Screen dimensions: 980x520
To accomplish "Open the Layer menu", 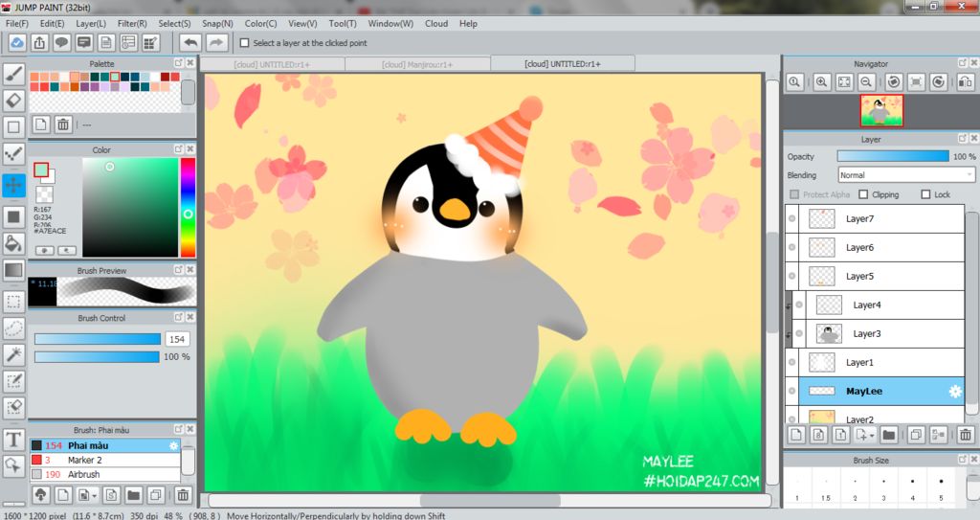I will pyautogui.click(x=91, y=23).
